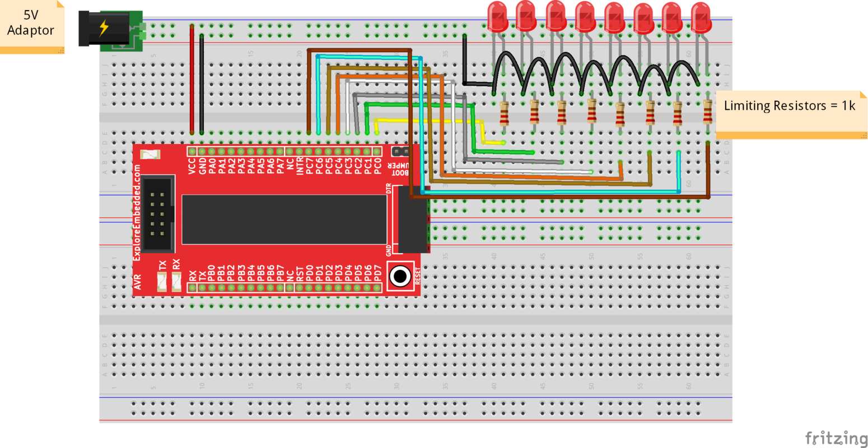
Task: Click the PD7 pin label
Action: [x=377, y=274]
